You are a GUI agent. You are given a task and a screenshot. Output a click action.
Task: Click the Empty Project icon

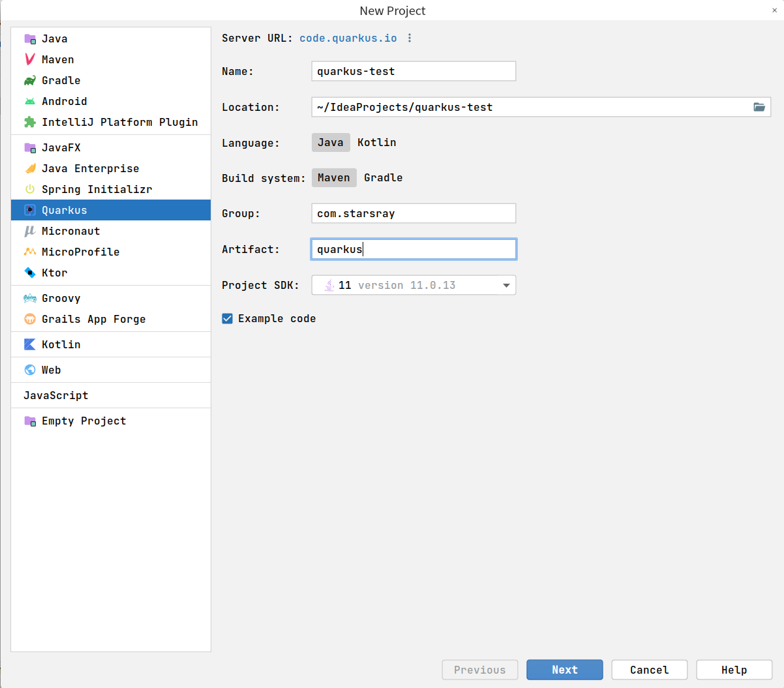30,421
